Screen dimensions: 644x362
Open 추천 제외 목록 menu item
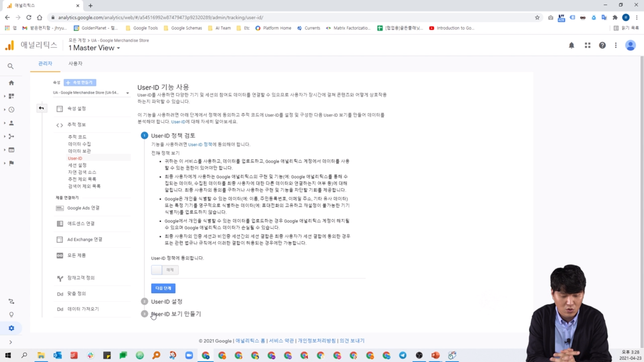click(x=82, y=179)
